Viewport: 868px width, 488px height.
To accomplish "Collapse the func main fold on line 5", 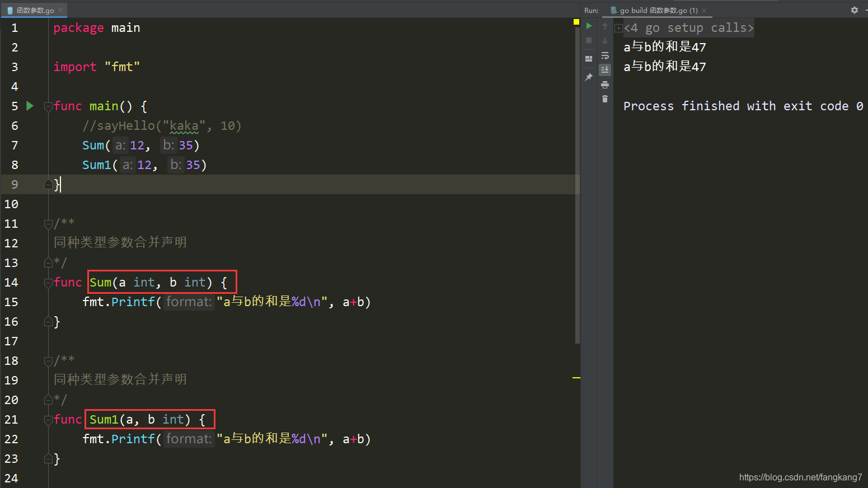I will coord(48,106).
